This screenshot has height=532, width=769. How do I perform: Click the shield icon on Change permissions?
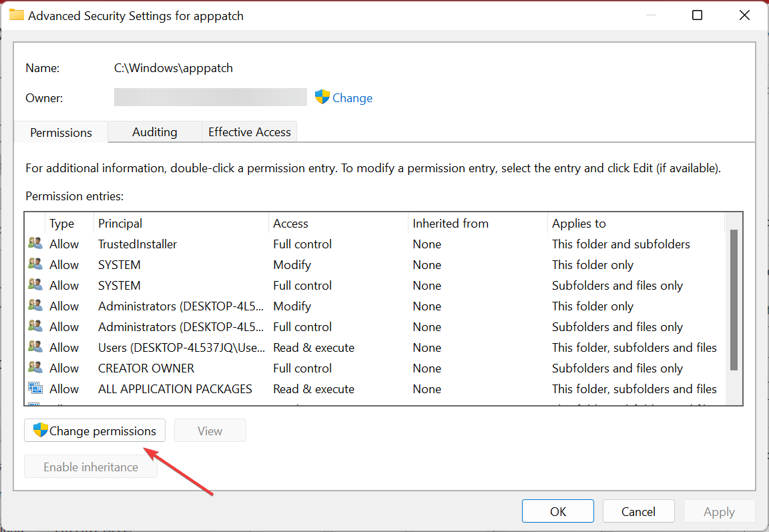(40, 430)
